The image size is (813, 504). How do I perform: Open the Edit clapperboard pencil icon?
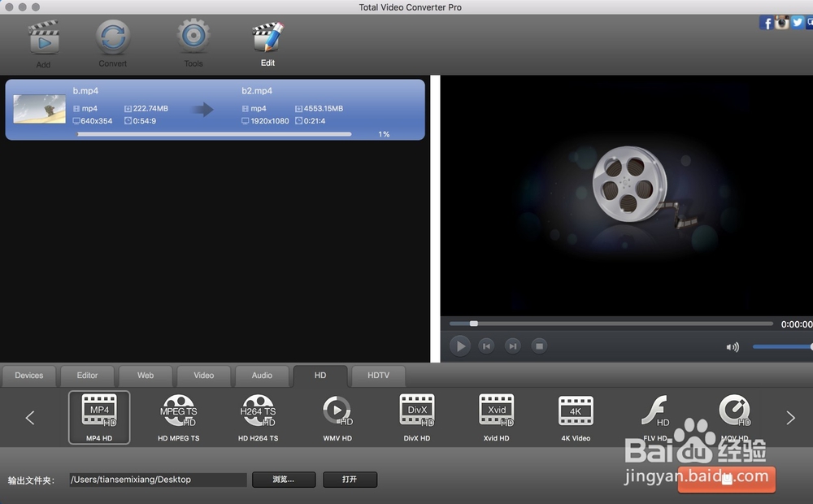click(x=268, y=37)
